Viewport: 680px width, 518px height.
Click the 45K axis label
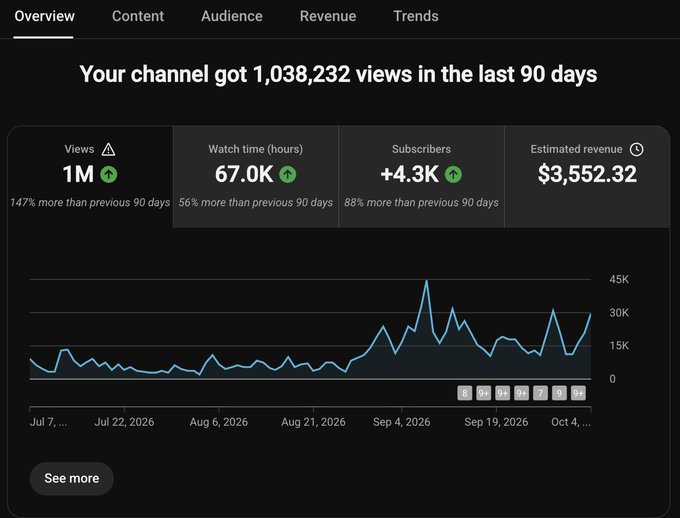click(619, 279)
